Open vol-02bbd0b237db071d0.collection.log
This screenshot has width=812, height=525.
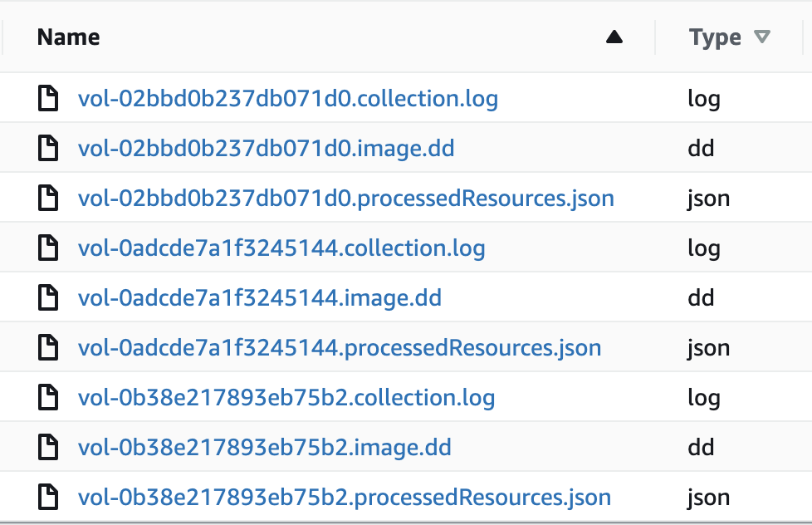tap(289, 98)
